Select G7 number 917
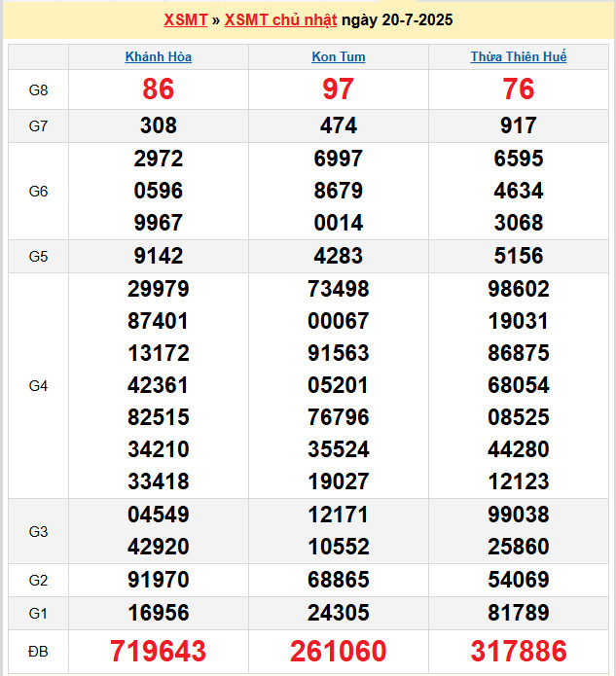 pyautogui.click(x=519, y=125)
